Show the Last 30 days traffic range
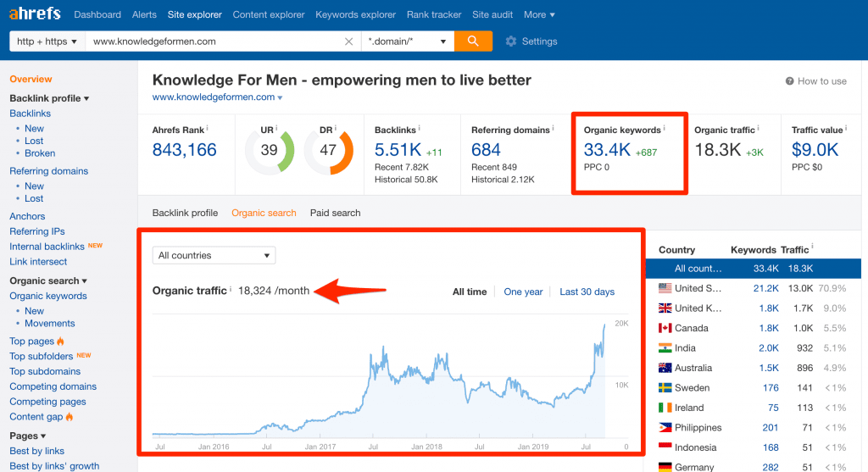868x472 pixels. point(587,292)
